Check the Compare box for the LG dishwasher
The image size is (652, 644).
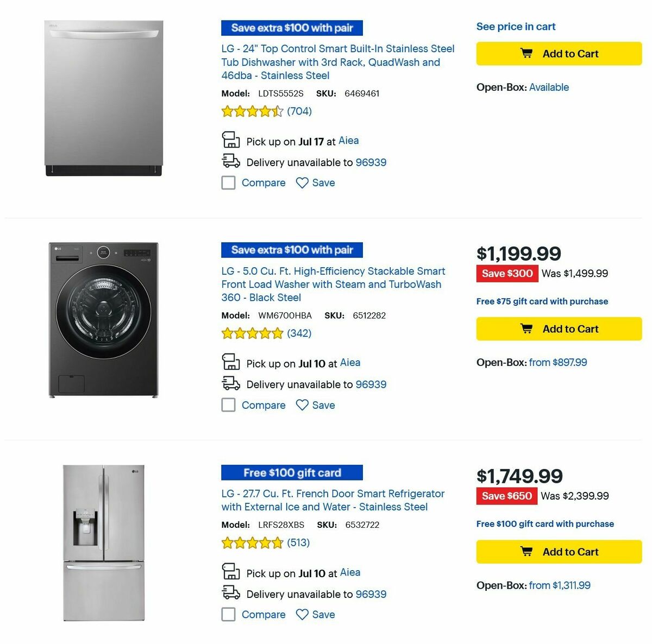coord(228,183)
